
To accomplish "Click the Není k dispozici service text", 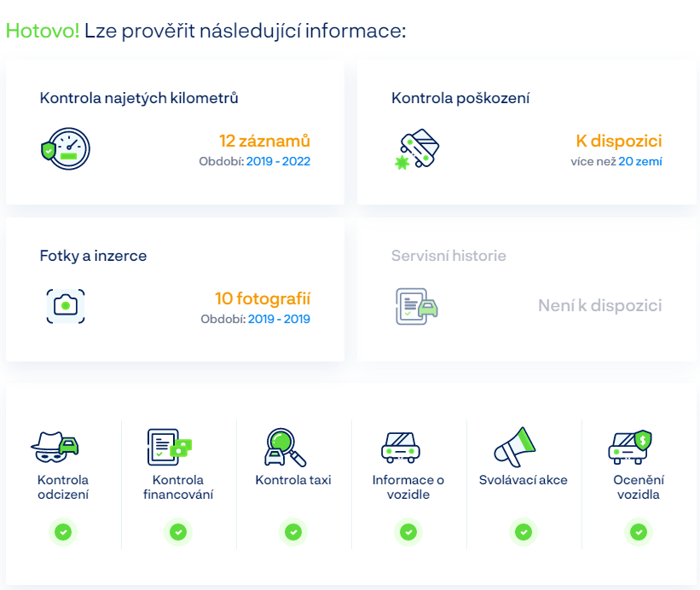I will (x=599, y=305).
